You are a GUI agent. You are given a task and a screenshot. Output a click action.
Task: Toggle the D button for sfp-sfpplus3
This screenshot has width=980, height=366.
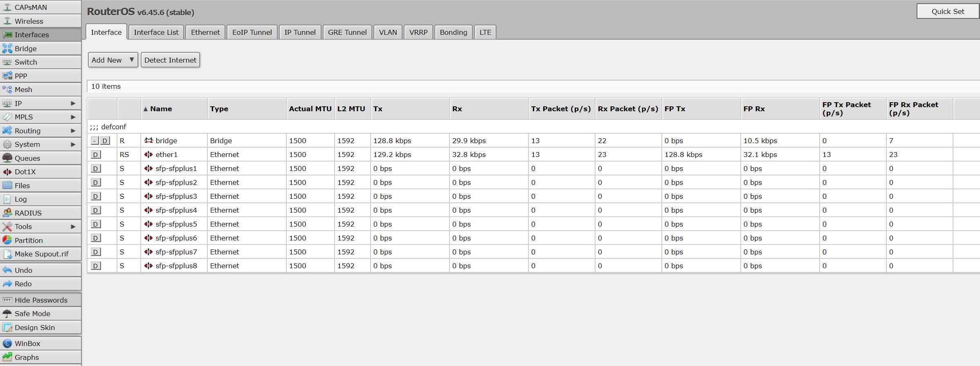tap(95, 196)
